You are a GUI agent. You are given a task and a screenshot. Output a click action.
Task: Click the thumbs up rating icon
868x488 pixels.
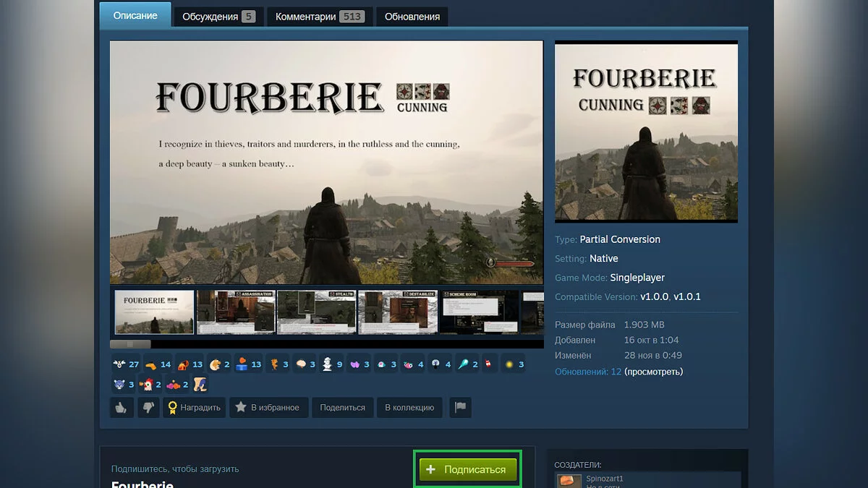click(121, 408)
